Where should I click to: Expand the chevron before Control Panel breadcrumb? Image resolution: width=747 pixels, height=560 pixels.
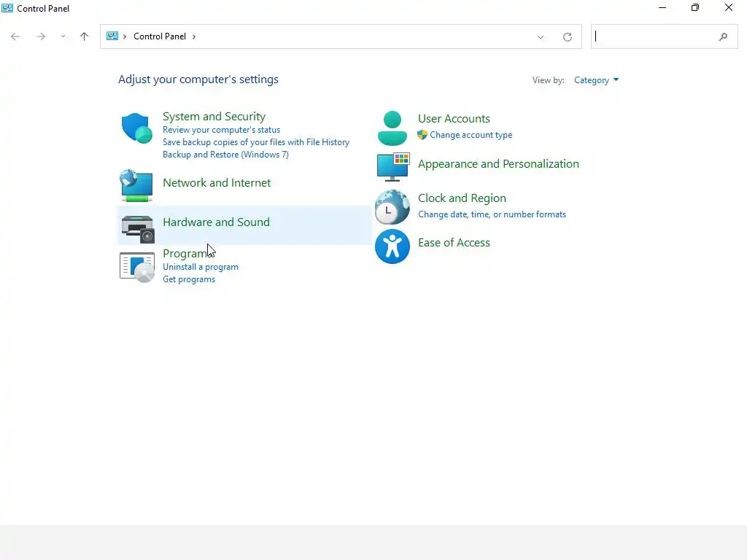pos(125,36)
